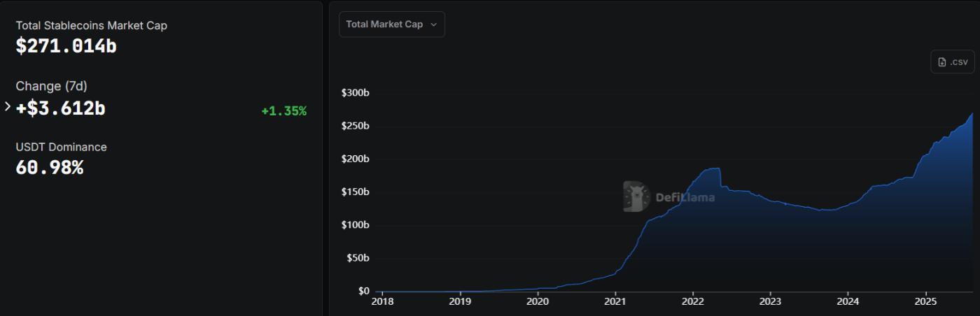This screenshot has width=980, height=316.
Task: Select the $271.014b market cap value
Action: [66, 47]
